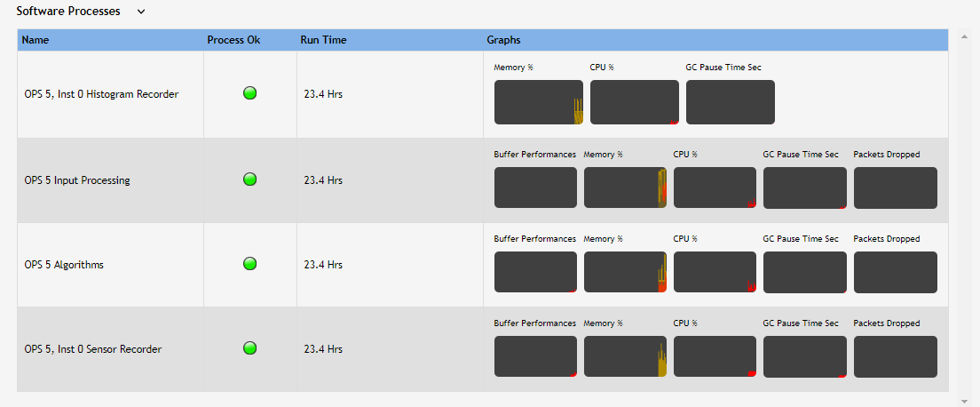Open Sensor Recorder Memory % graph
The width and height of the screenshot is (980, 407).
pos(625,356)
